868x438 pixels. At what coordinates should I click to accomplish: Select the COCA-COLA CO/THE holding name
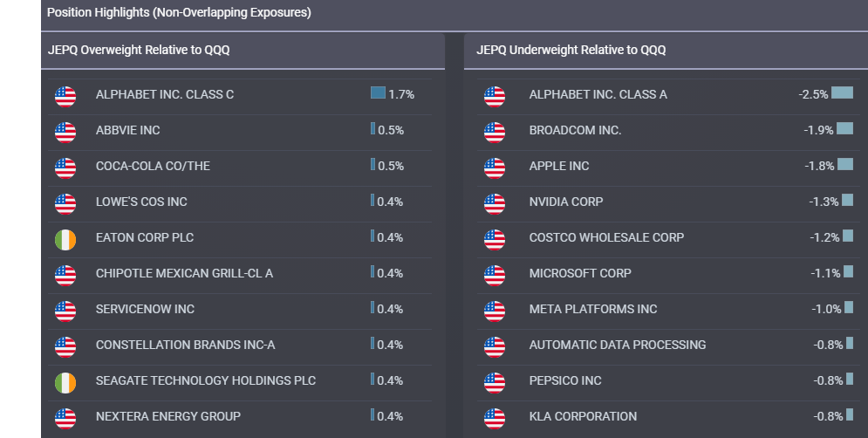coord(153,166)
